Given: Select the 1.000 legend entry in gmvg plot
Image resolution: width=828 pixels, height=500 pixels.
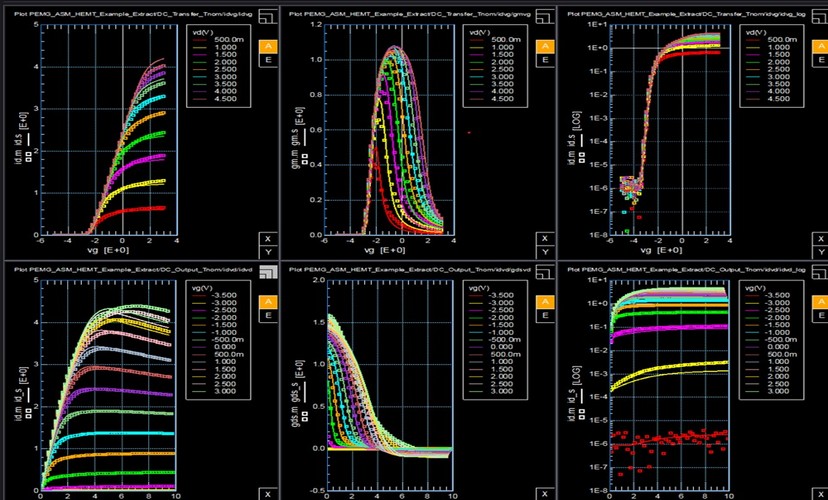Looking at the screenshot, I should [x=494, y=47].
